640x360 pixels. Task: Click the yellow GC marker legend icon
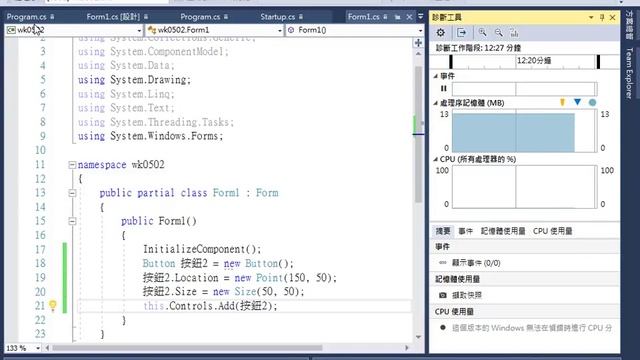pyautogui.click(x=562, y=102)
